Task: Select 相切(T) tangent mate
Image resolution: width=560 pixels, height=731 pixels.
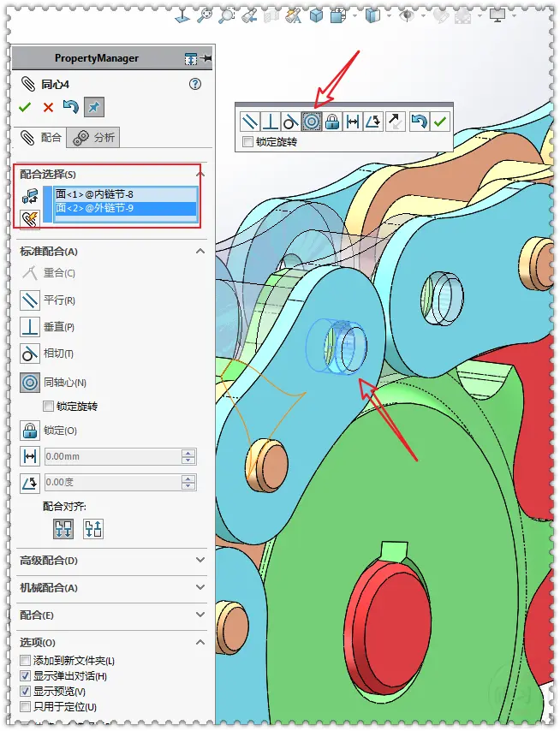Action: pos(47,354)
